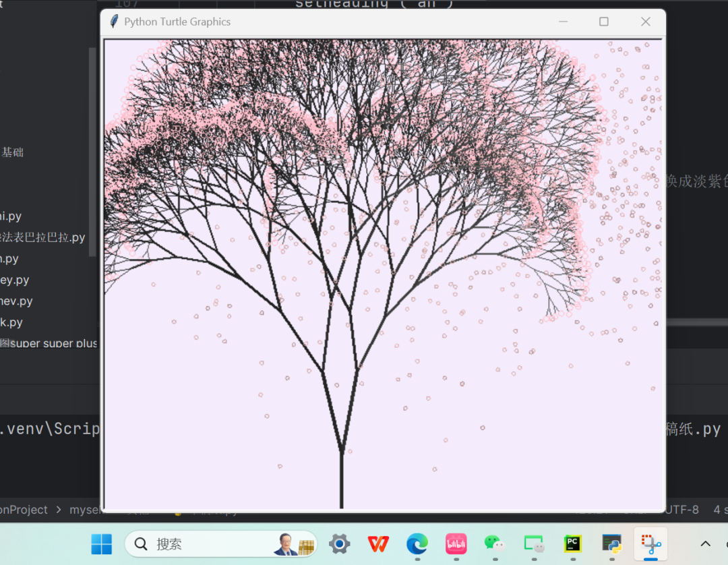Minimize the Python Turtle Graphics window
The image size is (728, 565).
click(x=563, y=22)
